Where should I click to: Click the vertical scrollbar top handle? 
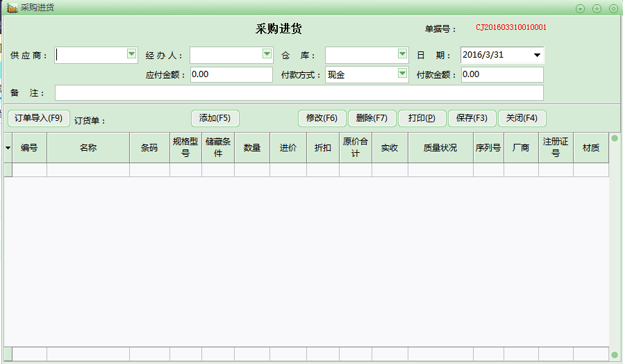point(615,138)
